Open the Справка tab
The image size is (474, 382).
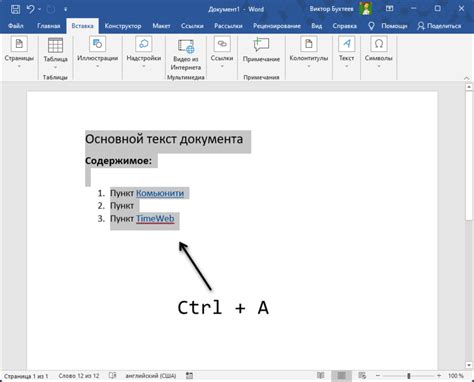[344, 26]
